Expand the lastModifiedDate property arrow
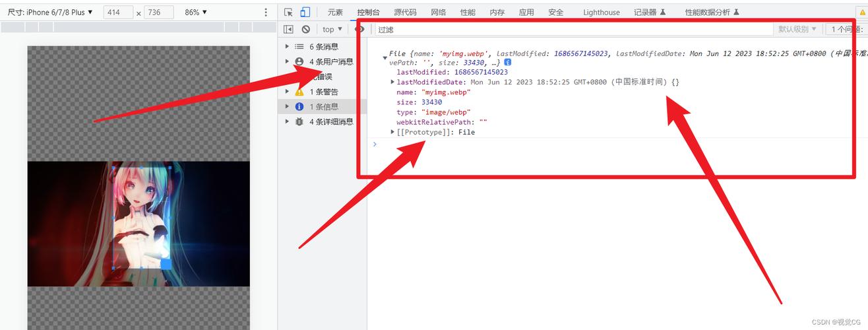Image resolution: width=868 pixels, height=330 pixels. coord(393,82)
